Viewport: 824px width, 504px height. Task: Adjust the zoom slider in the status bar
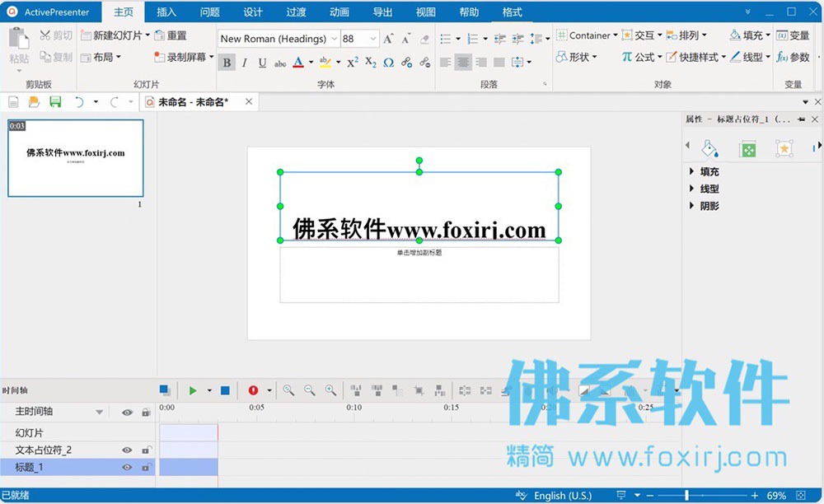coord(686,495)
